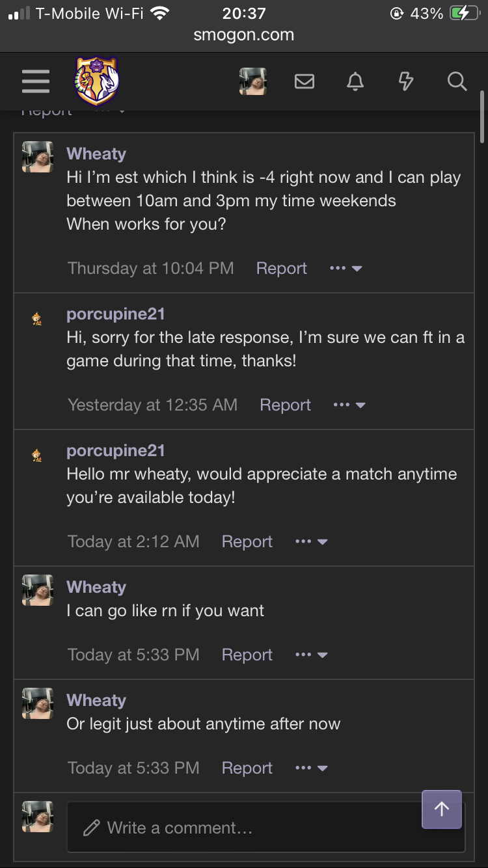Tap the scroll-to-top arrow button

[442, 809]
